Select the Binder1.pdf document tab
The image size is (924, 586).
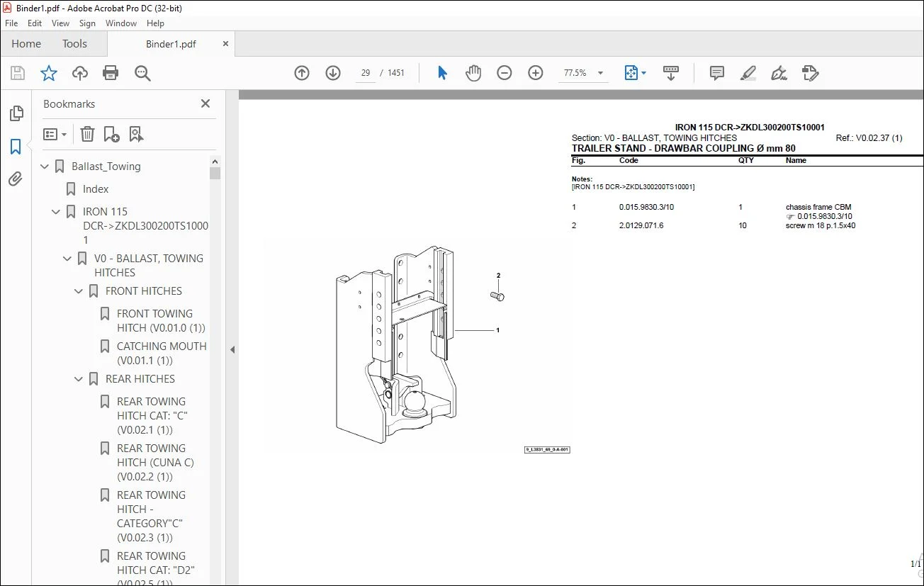[171, 44]
